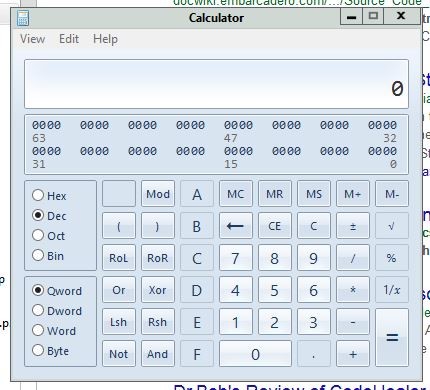This screenshot has width=430, height=390.
Task: Click the open parenthesis button
Action: [119, 226]
